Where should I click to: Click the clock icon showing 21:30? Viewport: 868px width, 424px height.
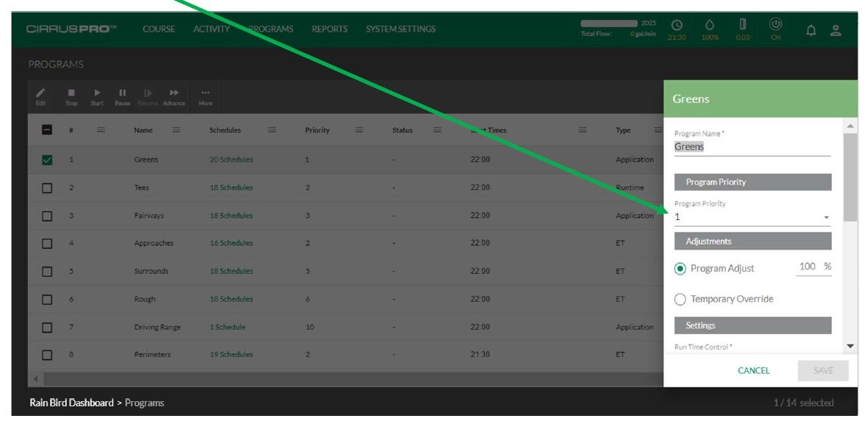point(677,25)
